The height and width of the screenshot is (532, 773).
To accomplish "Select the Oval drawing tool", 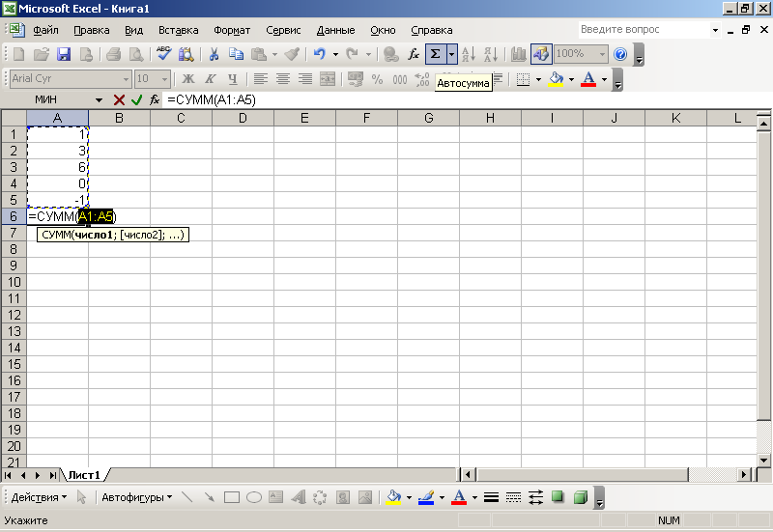I will click(x=253, y=497).
